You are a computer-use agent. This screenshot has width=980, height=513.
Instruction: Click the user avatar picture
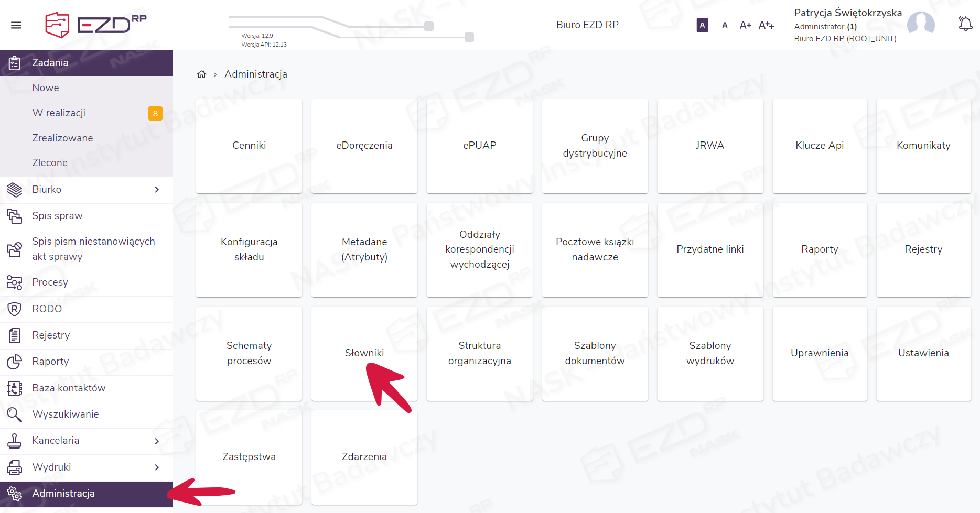[x=921, y=24]
